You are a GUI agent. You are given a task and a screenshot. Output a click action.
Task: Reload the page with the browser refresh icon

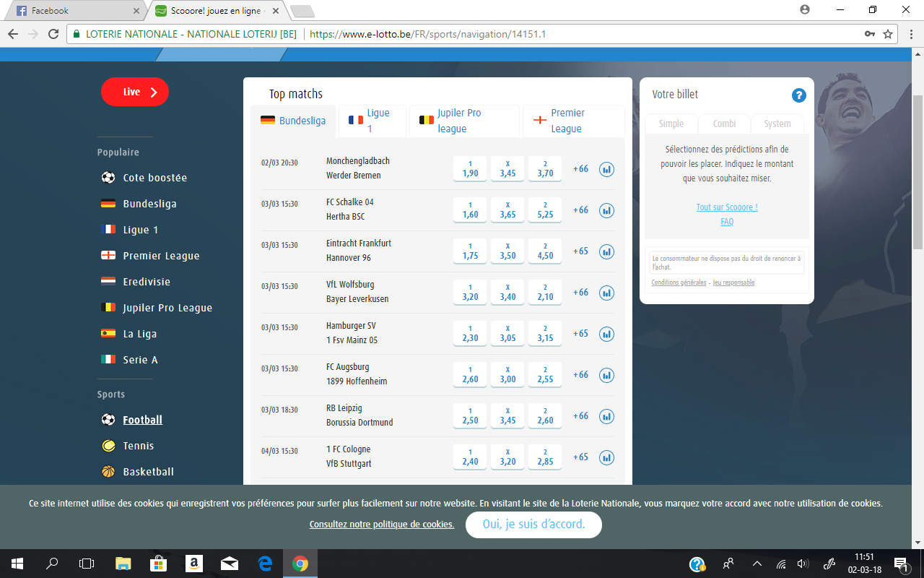pos(53,34)
